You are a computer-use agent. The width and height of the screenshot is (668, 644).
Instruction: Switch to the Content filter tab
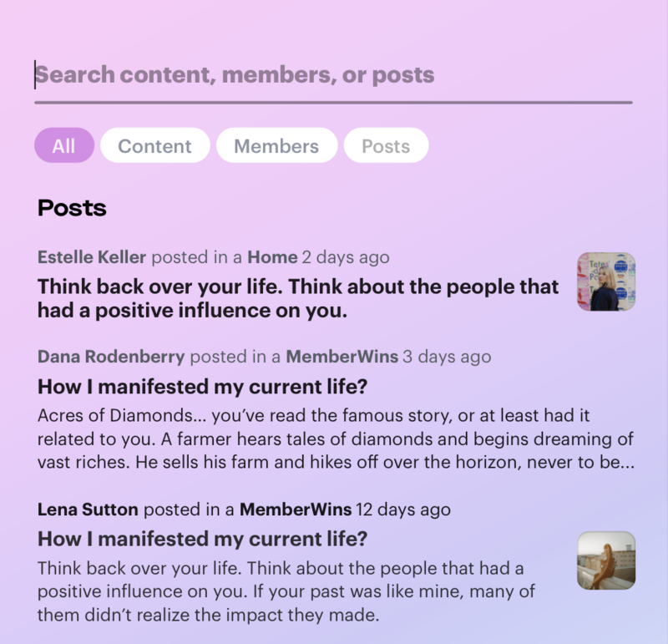[x=154, y=145]
